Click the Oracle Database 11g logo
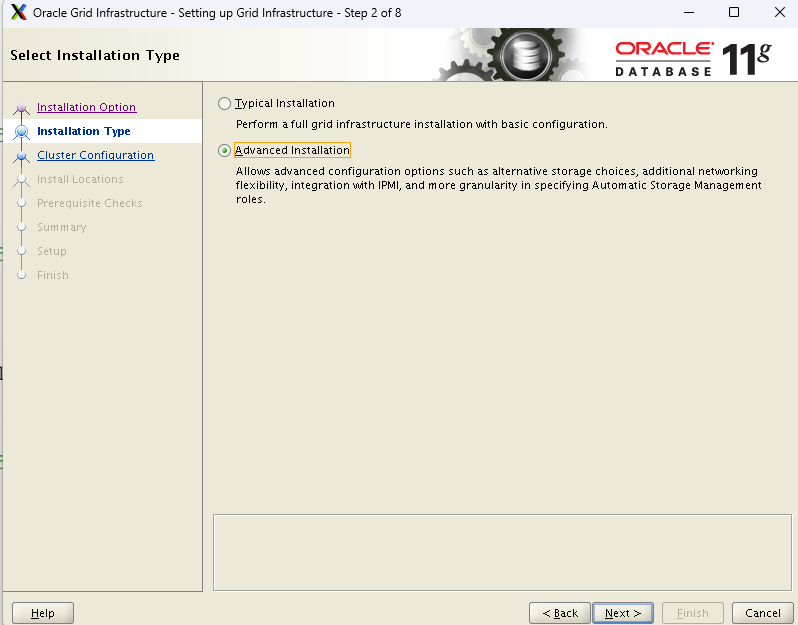 tap(693, 59)
